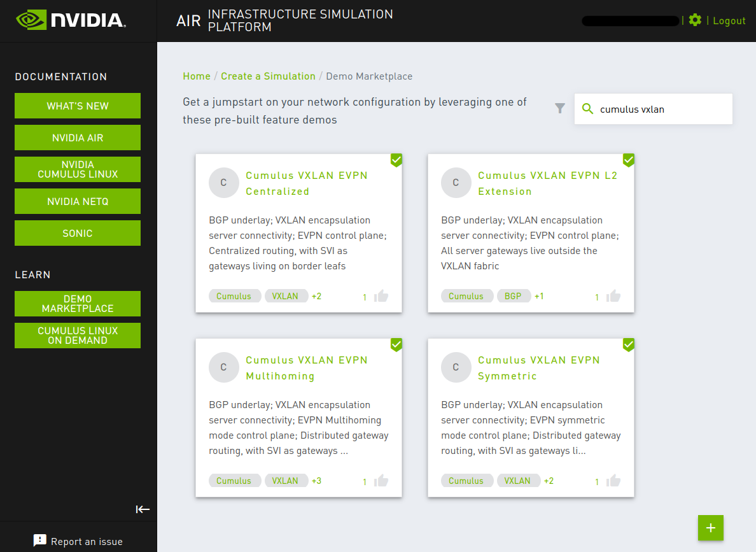The image size is (756, 552).
Task: Click the NVIDIA logo
Action: (71, 20)
